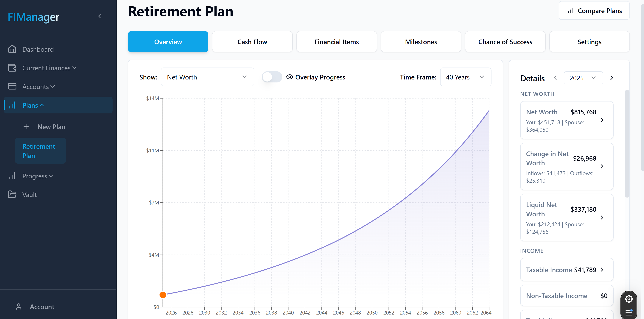Click the Vault folder icon
The height and width of the screenshot is (319, 644).
click(12, 194)
